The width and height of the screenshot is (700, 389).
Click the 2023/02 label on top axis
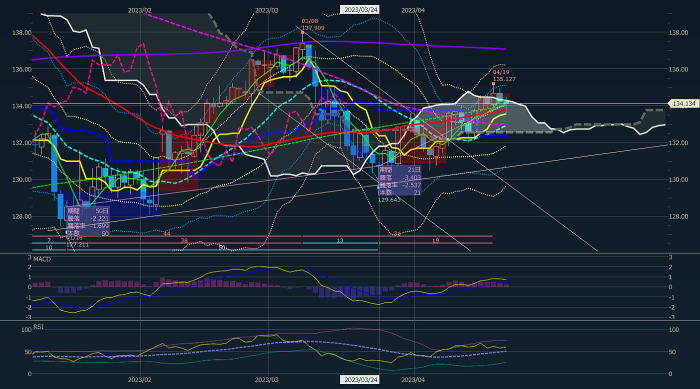point(140,10)
